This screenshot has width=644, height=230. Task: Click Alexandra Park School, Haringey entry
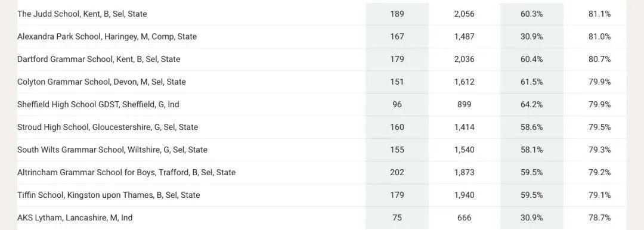(x=107, y=36)
